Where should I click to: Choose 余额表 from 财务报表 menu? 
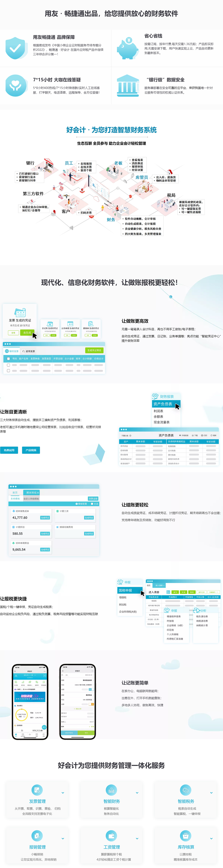click(158, 416)
